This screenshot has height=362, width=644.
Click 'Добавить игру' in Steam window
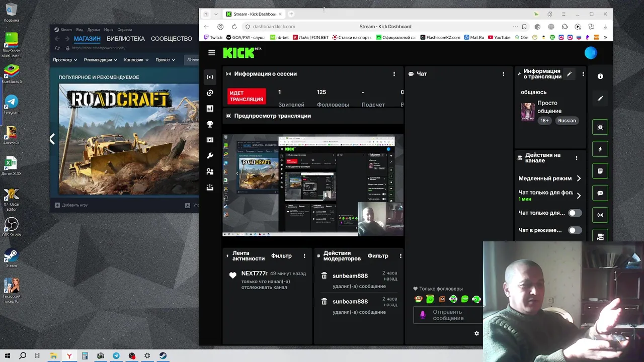pyautogui.click(x=71, y=205)
